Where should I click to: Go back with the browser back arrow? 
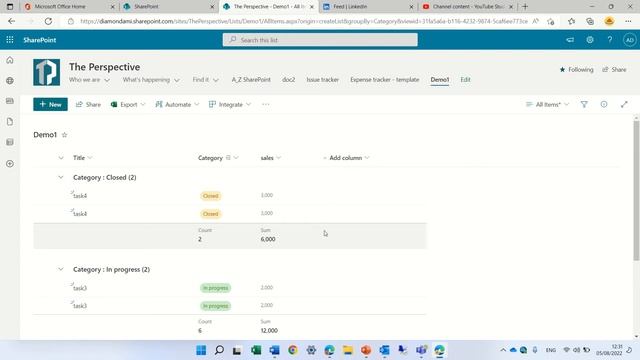click(11, 21)
